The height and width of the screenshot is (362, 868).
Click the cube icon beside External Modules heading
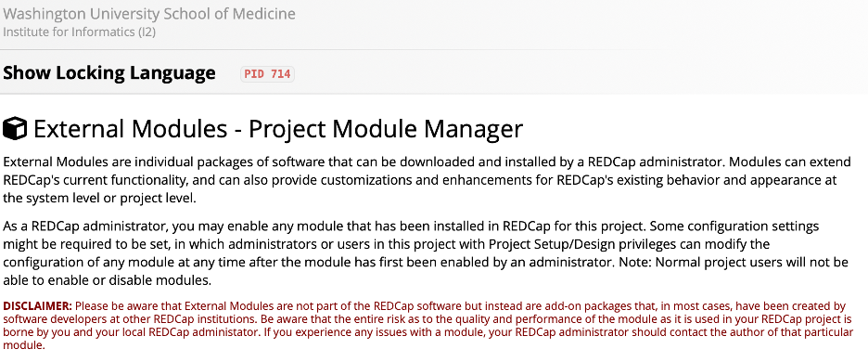pos(15,129)
